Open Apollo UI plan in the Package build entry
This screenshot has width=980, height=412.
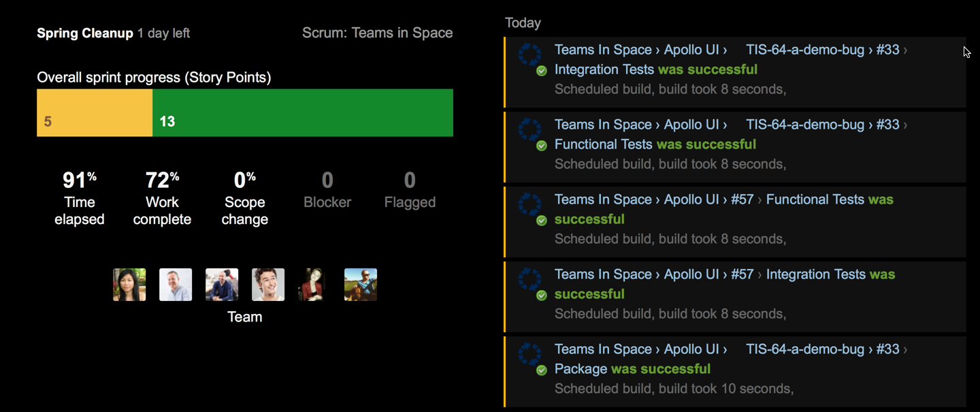pyautogui.click(x=691, y=349)
